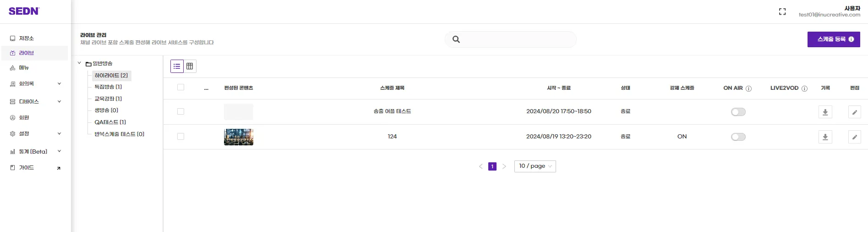Click the 송출 이름 테스트 title

tap(392, 111)
